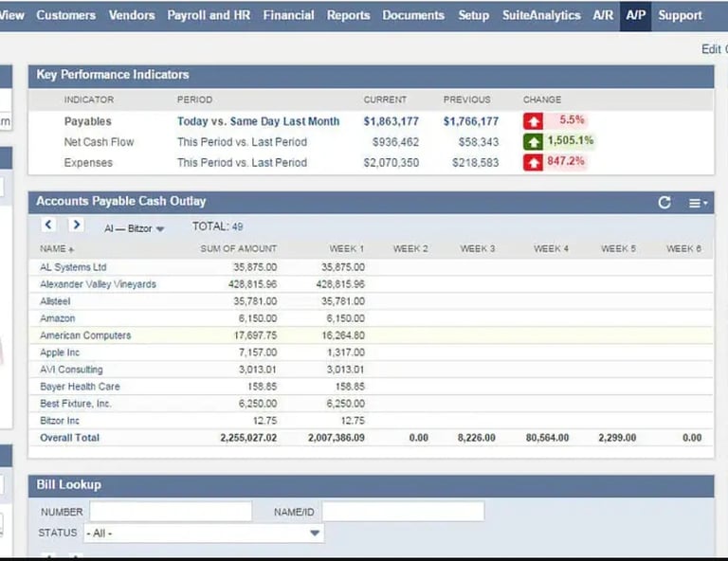Open the Setup menu
The image size is (728, 561).
coord(474,15)
